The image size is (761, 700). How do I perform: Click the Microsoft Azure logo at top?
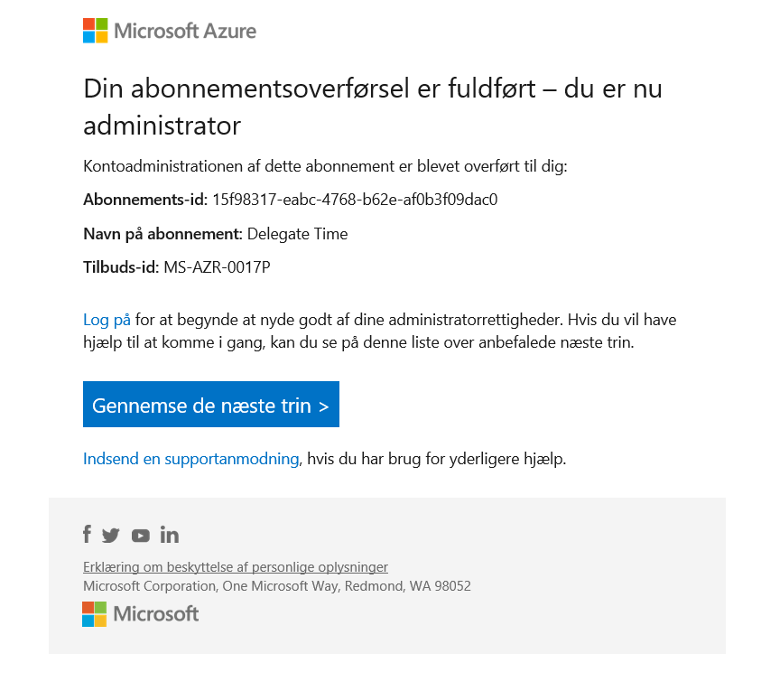170,31
